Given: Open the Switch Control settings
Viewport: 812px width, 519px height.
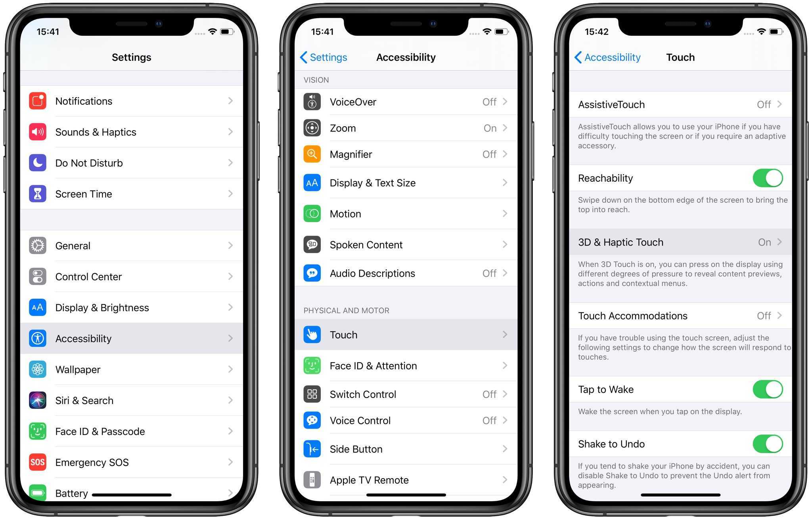Looking at the screenshot, I should 406,393.
